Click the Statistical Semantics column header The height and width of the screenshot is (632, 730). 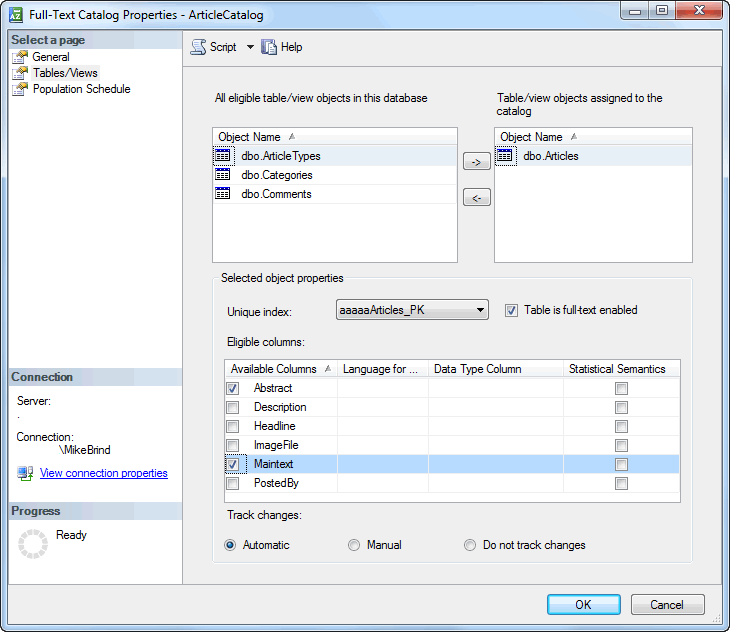(622, 369)
